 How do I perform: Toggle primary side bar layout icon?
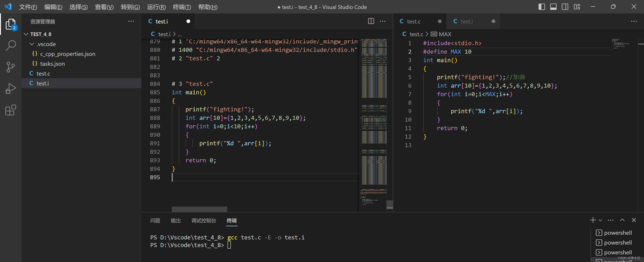542,7
